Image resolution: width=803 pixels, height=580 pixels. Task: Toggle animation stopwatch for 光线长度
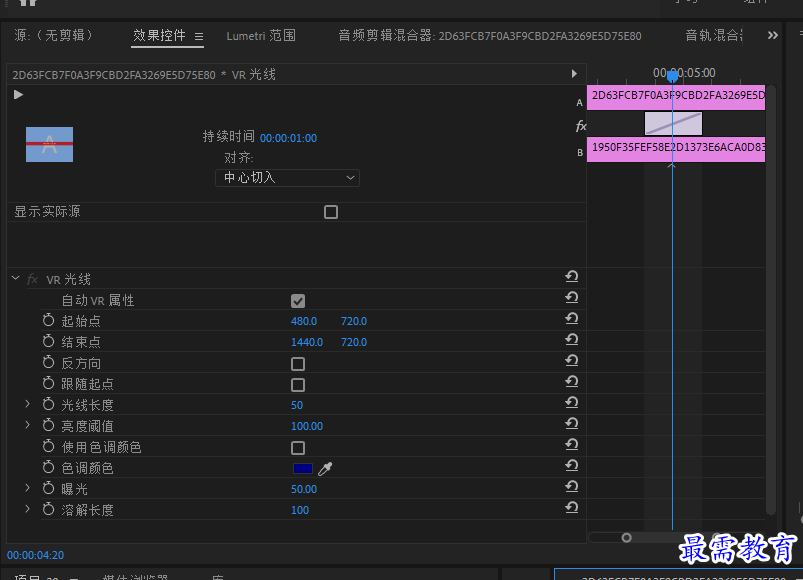pyautogui.click(x=49, y=404)
